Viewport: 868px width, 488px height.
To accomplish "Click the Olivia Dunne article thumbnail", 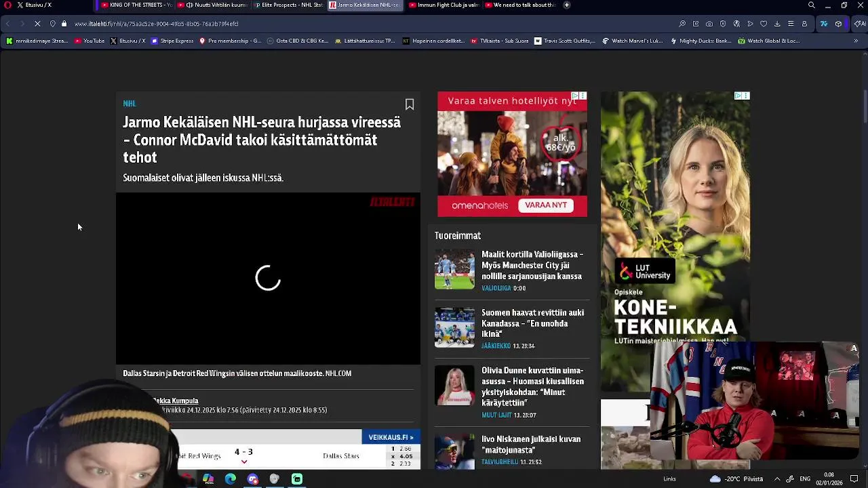I will pos(454,386).
